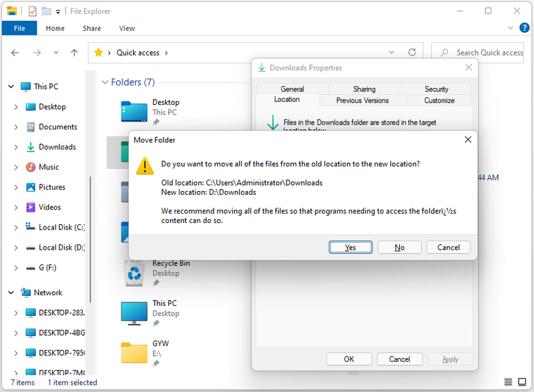Open the address bar history dropdown
534x392 pixels.
coord(391,53)
